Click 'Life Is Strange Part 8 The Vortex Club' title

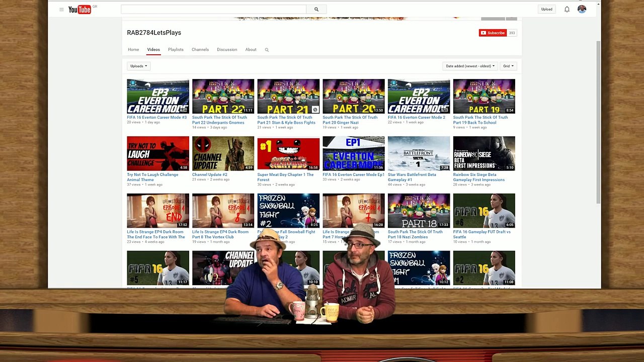[x=220, y=235]
